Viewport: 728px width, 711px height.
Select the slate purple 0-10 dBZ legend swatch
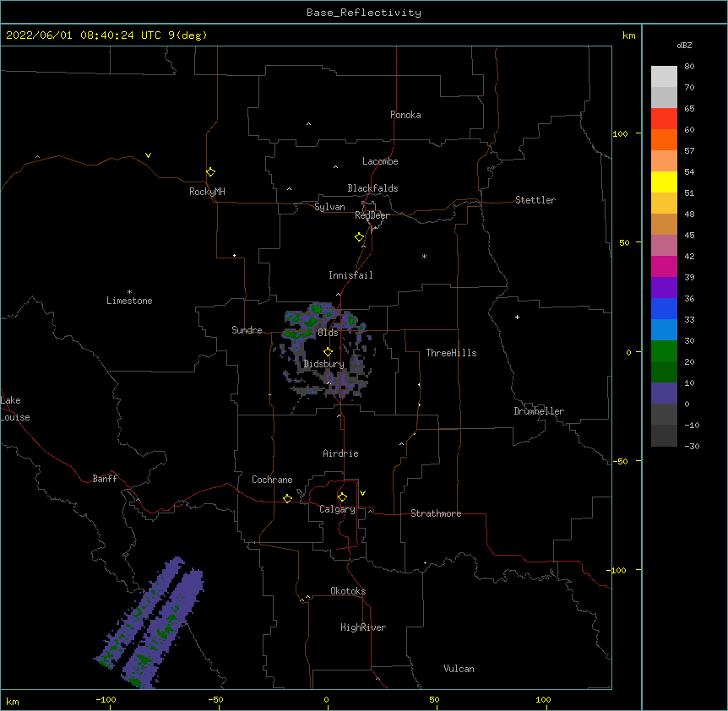[x=664, y=393]
